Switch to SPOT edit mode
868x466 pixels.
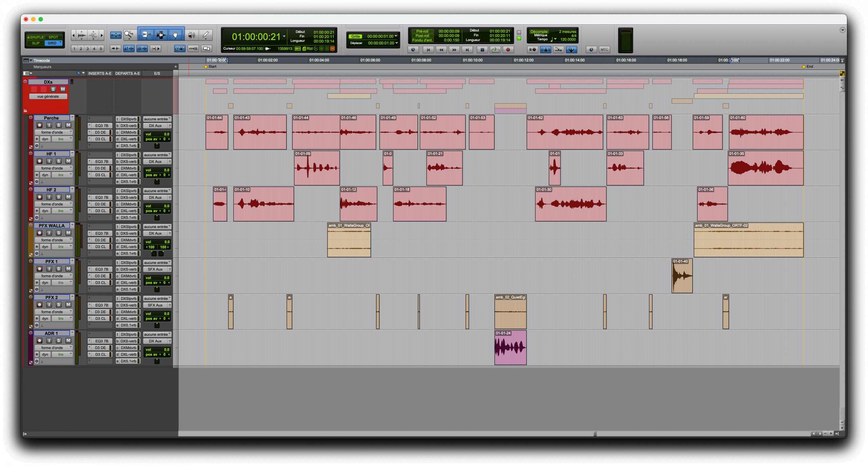[x=53, y=37]
